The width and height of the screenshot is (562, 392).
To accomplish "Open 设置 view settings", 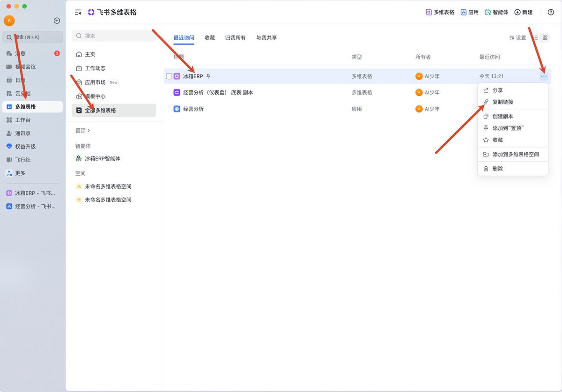I will [x=518, y=38].
